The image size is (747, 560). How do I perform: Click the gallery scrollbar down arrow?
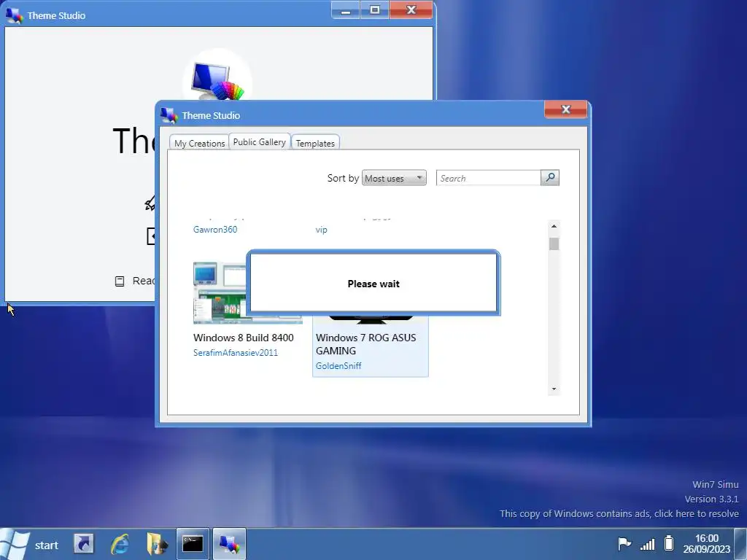pos(554,389)
